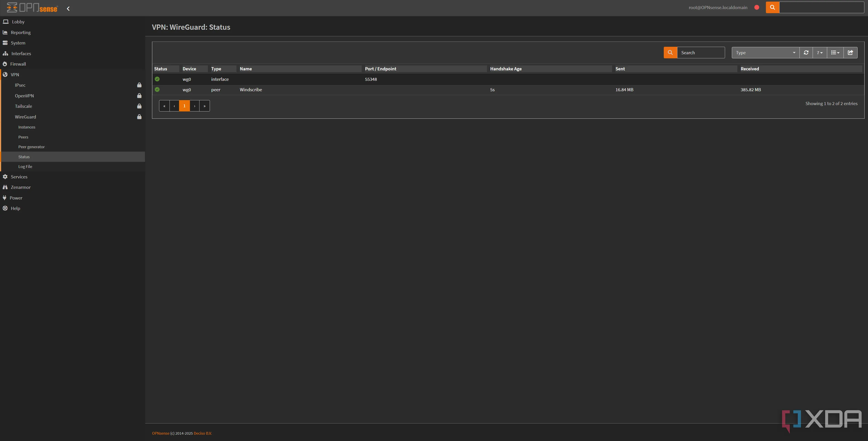The height and width of the screenshot is (441, 868).
Task: Click the export table data icon
Action: (x=851, y=53)
